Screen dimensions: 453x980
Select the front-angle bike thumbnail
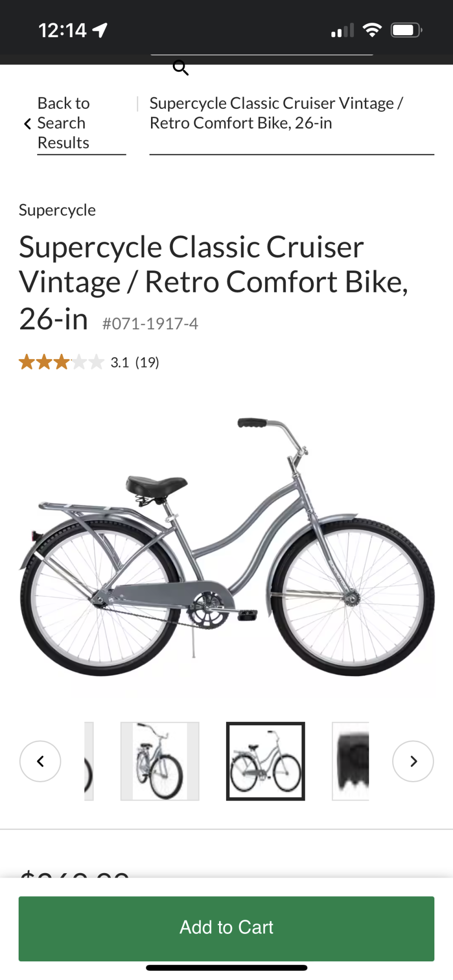[x=160, y=761]
